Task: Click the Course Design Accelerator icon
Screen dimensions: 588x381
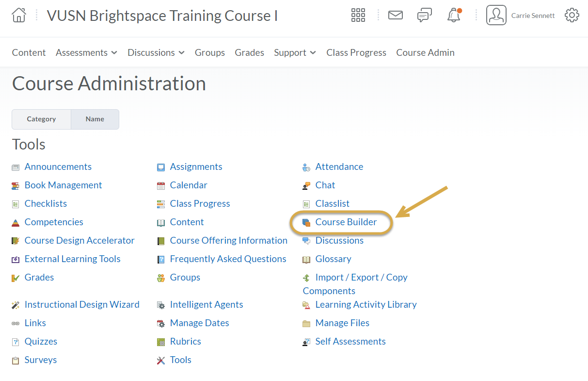Action: click(x=16, y=241)
